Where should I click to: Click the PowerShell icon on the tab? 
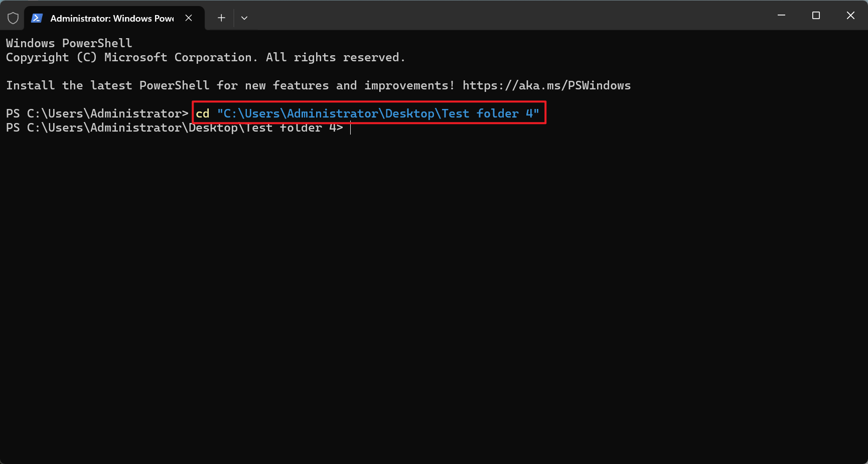pyautogui.click(x=36, y=18)
